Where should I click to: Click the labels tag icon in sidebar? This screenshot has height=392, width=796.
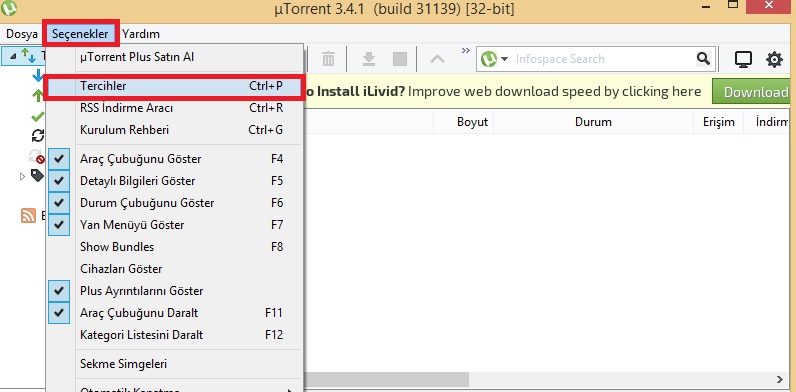pos(38,176)
